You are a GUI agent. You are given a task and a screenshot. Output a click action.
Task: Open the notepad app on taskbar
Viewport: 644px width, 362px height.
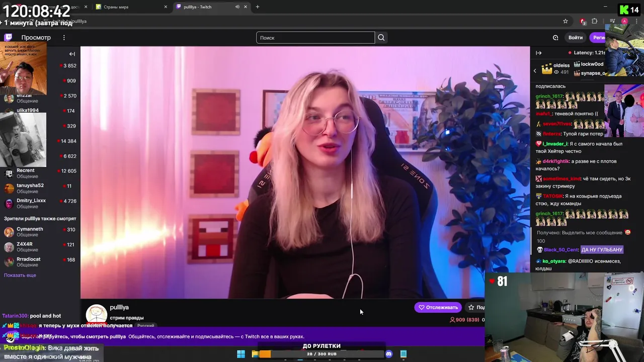pyautogui.click(x=403, y=354)
